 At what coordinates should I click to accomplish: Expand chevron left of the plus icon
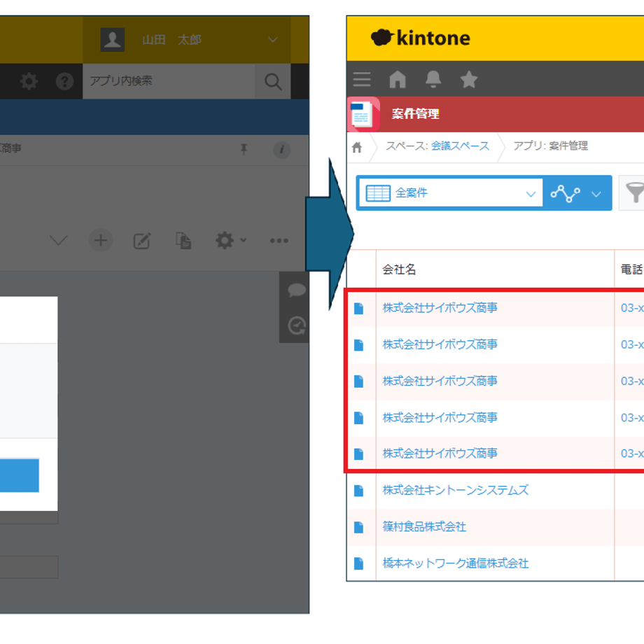[58, 240]
